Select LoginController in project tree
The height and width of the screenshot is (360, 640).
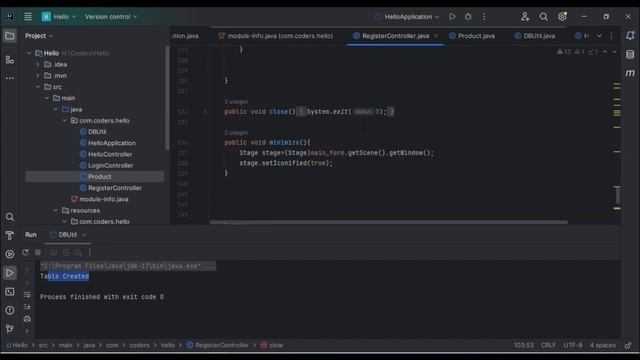(x=111, y=165)
